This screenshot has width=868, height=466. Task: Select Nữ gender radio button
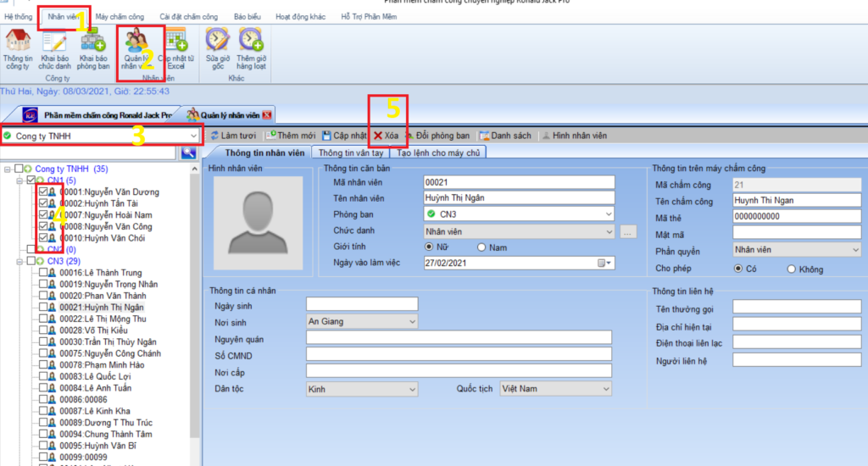click(x=429, y=247)
